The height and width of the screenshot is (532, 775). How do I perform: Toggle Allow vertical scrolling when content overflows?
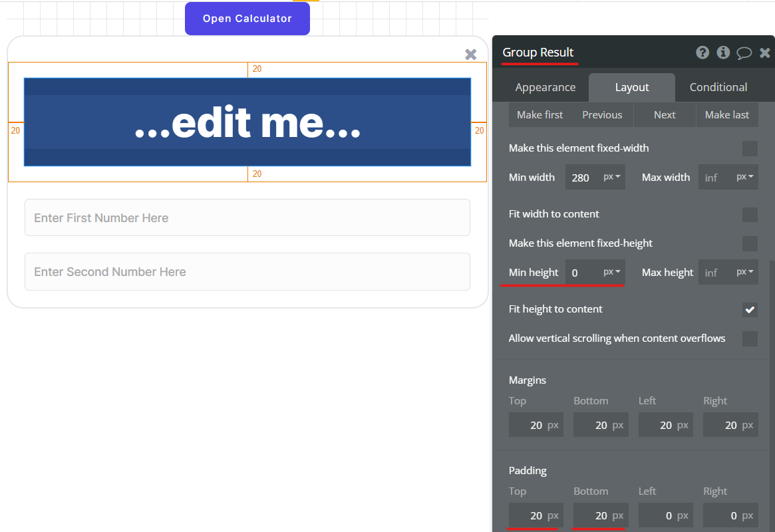click(x=750, y=338)
